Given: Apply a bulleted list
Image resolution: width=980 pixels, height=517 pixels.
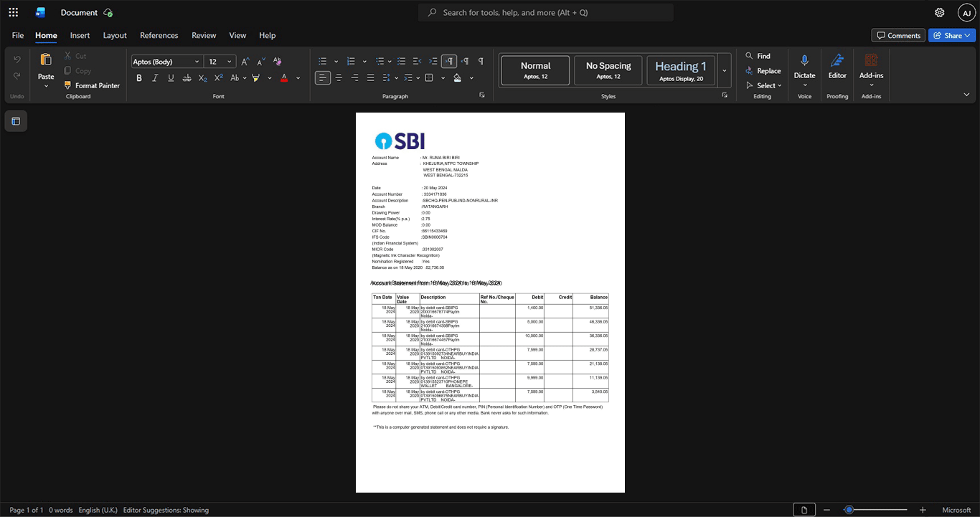Looking at the screenshot, I should [323, 62].
